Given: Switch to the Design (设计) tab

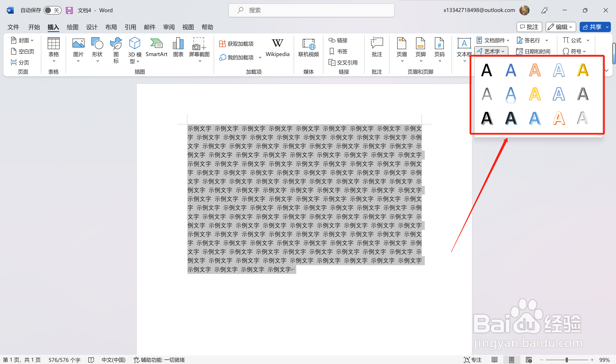Looking at the screenshot, I should 92,27.
